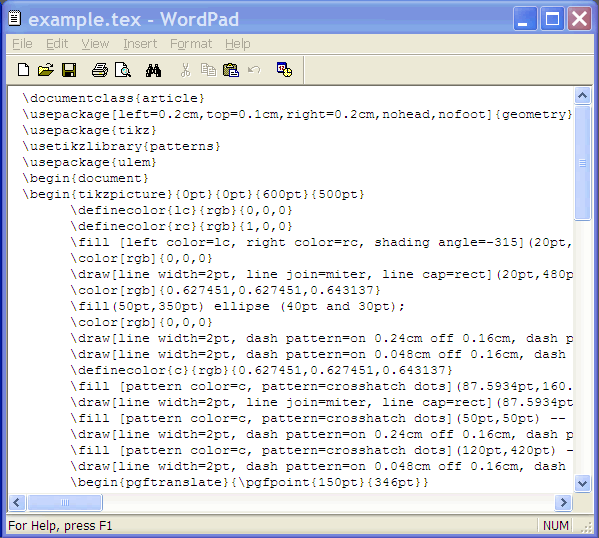The image size is (599, 538).
Task: Open the Format menu
Action: tap(191, 44)
